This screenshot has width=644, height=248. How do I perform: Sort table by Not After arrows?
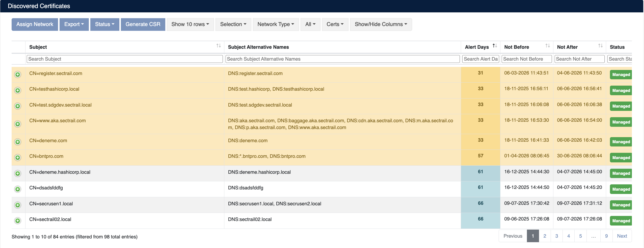coord(600,46)
